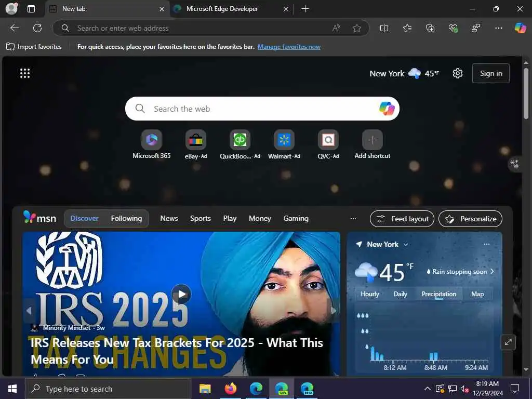Open Settings and more ellipsis menu

point(498,28)
